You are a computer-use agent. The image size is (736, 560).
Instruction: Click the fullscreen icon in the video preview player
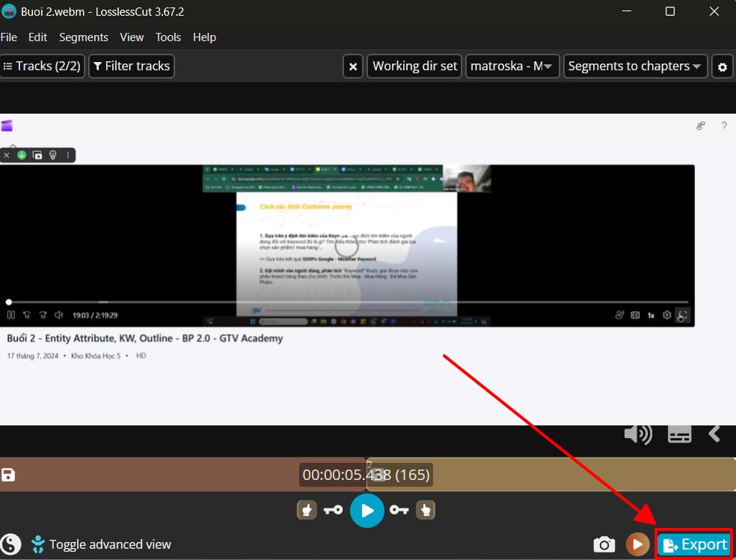click(x=682, y=316)
